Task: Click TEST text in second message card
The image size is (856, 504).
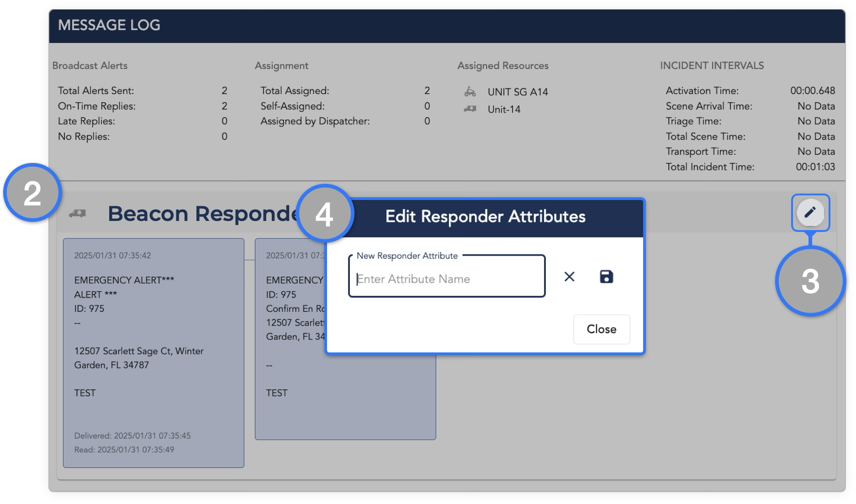Action: click(277, 393)
